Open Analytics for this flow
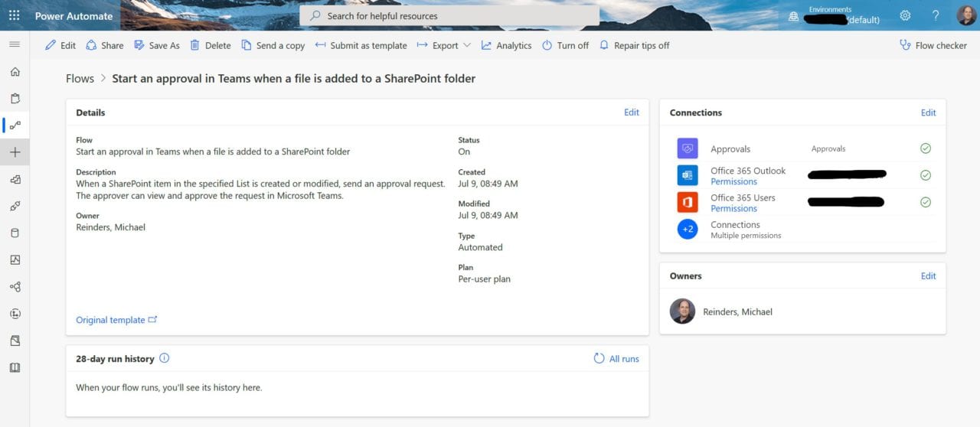The image size is (980, 427). [506, 45]
